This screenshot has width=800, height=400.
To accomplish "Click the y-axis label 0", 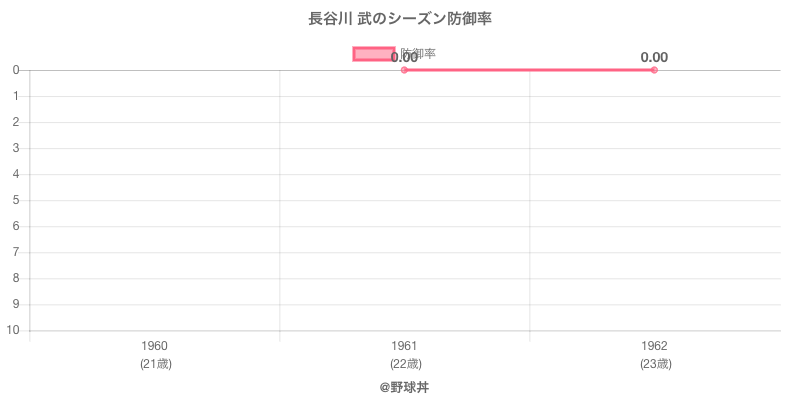I will tap(17, 70).
